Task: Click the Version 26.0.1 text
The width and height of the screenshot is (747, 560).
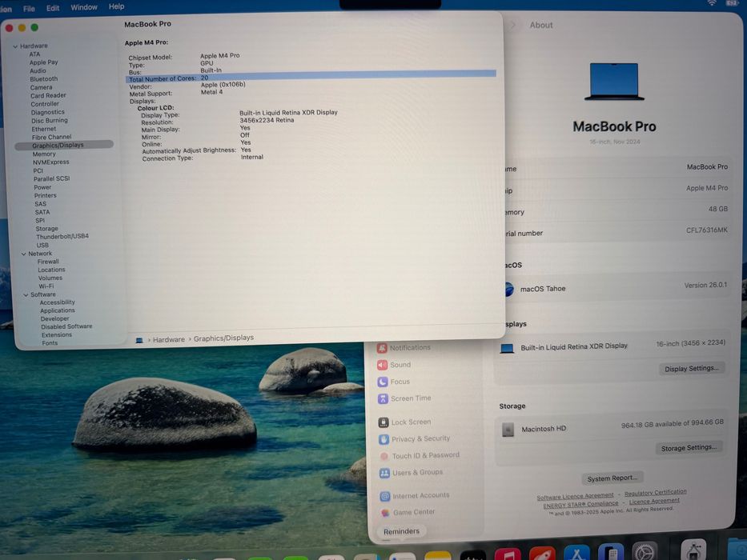Action: click(x=705, y=286)
